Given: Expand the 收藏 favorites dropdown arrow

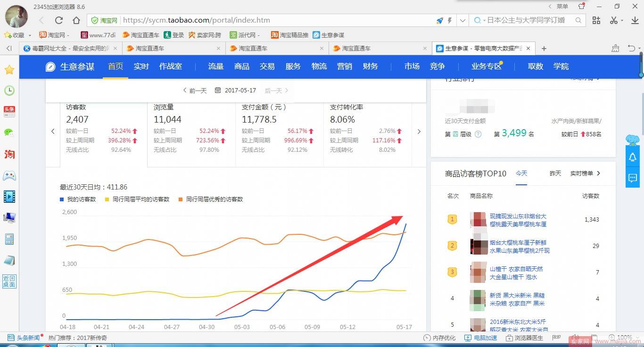Looking at the screenshot, I should 30,35.
